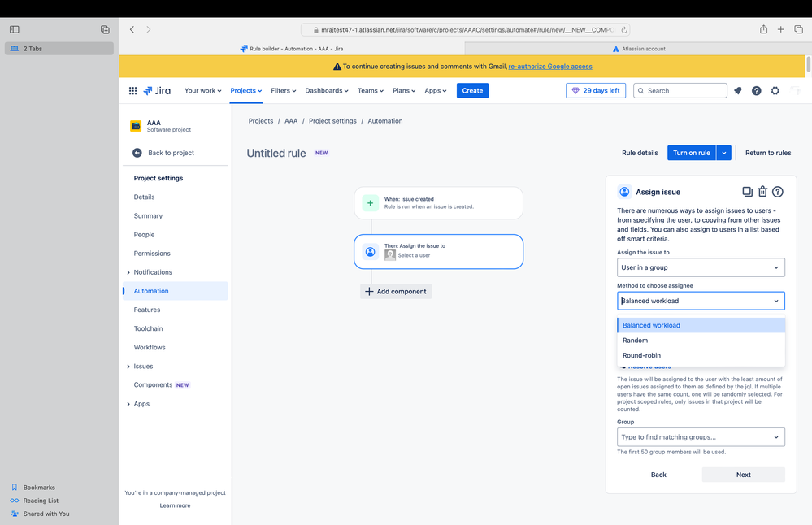Open Rule details

click(x=640, y=153)
